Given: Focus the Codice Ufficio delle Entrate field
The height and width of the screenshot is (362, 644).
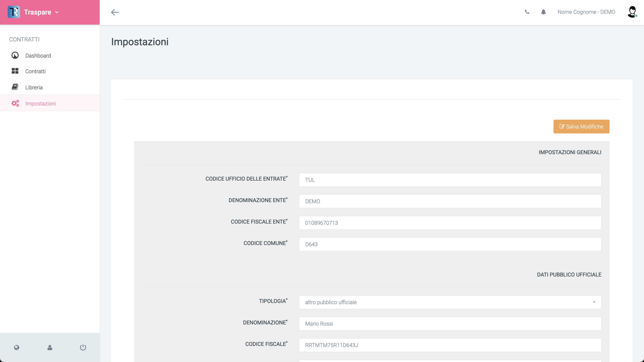Looking at the screenshot, I should tap(450, 180).
